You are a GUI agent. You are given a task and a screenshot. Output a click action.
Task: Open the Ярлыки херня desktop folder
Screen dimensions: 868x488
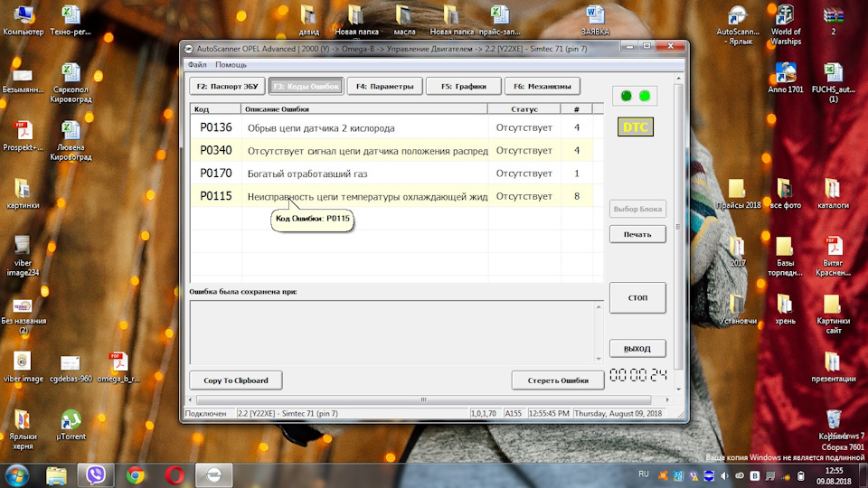click(23, 430)
